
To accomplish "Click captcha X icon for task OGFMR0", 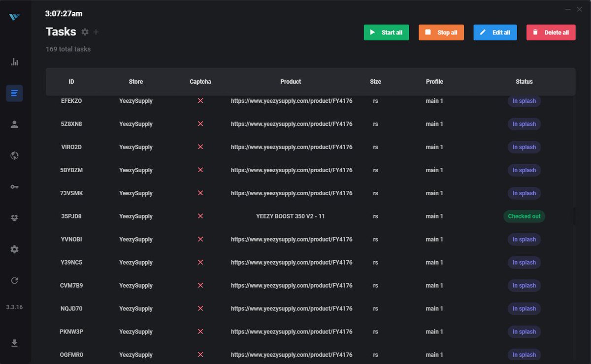I will [200, 355].
